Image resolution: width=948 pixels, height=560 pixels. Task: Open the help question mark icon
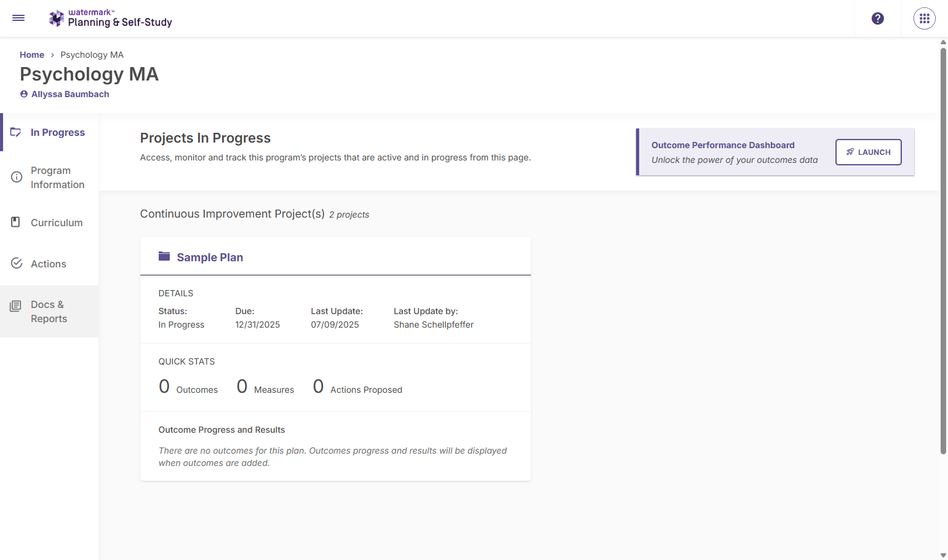[878, 18]
